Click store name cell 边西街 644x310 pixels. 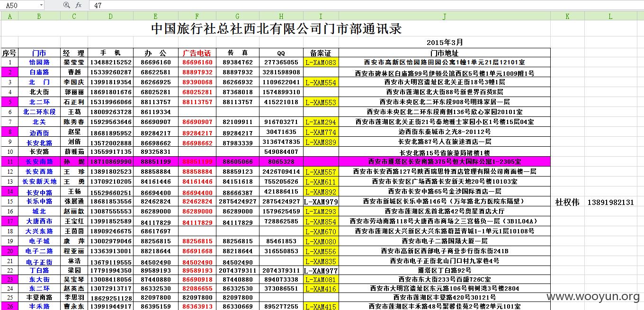click(x=39, y=132)
